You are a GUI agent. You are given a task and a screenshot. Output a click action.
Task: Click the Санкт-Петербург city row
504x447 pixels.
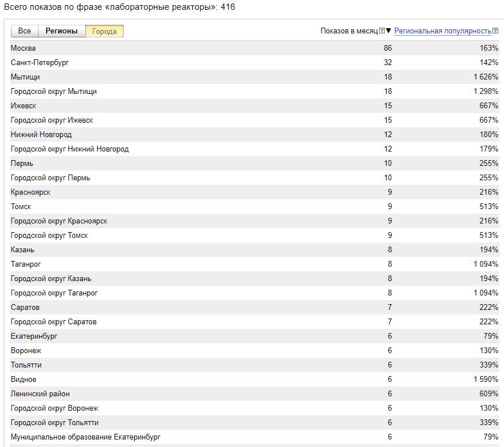(x=36, y=63)
